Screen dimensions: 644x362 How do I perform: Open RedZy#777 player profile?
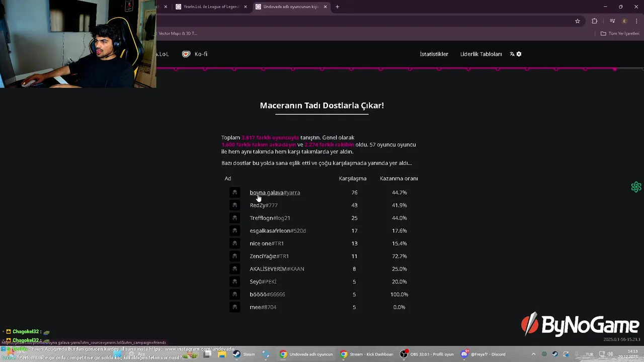click(x=264, y=205)
